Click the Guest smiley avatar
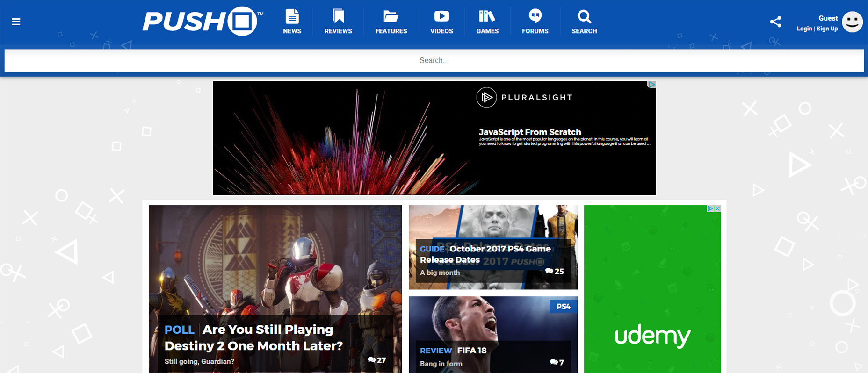The height and width of the screenshot is (373, 868). pos(852,22)
